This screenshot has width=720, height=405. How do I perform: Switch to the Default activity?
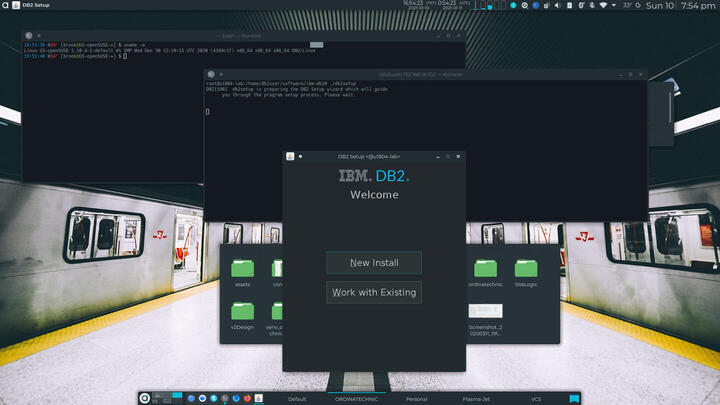click(x=297, y=399)
